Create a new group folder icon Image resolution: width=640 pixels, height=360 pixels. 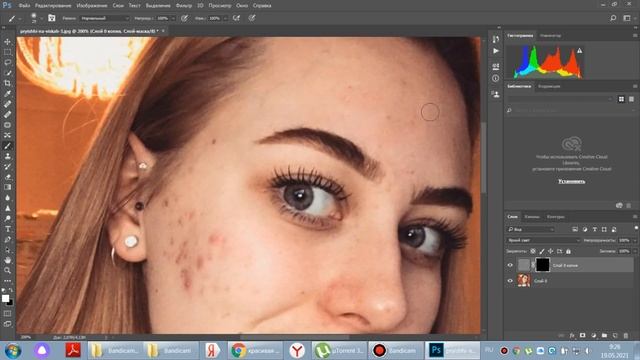604,336
